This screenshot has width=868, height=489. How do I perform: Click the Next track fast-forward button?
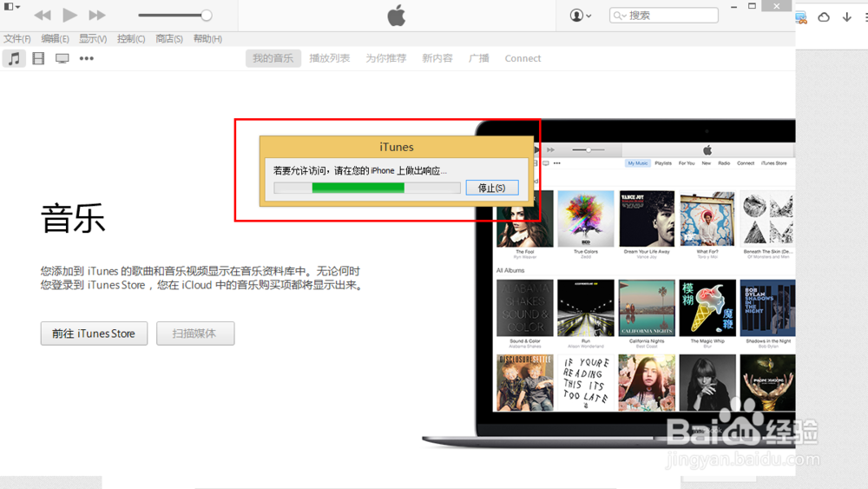click(x=97, y=15)
